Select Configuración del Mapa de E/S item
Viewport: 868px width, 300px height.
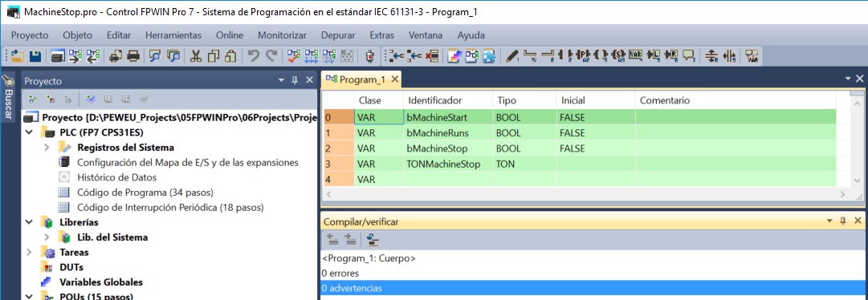[x=188, y=163]
